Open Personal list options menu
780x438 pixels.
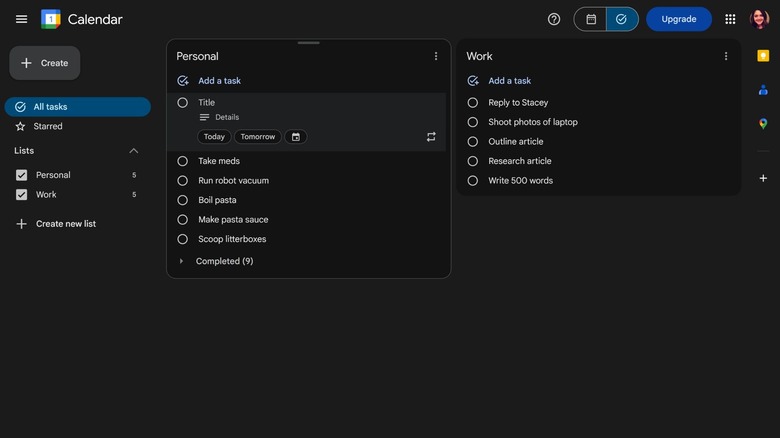(x=436, y=57)
